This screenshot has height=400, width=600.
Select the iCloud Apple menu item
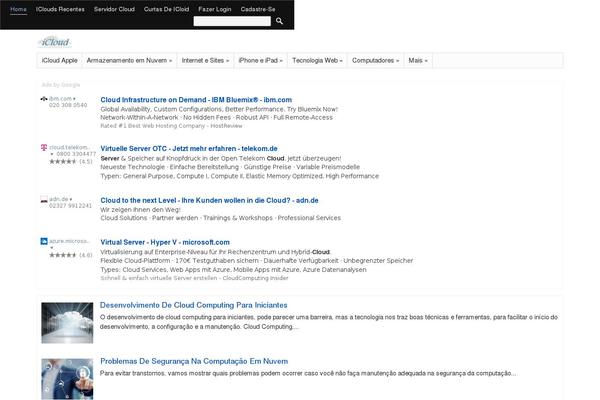(x=60, y=60)
